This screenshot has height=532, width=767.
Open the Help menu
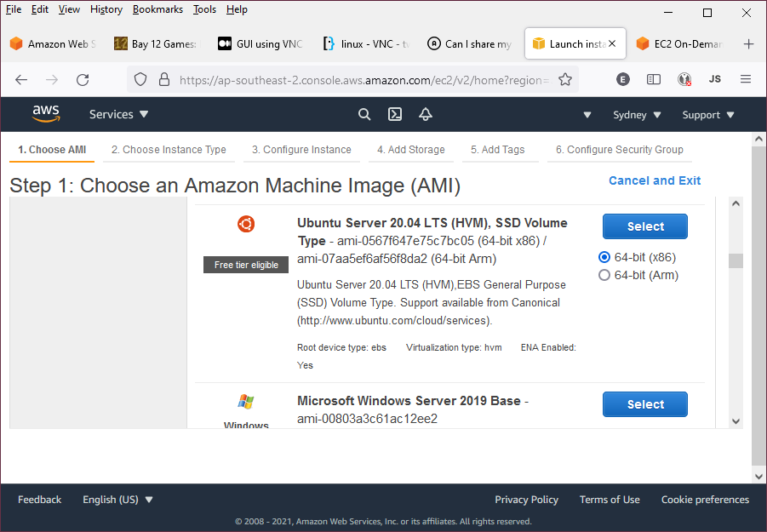(237, 9)
